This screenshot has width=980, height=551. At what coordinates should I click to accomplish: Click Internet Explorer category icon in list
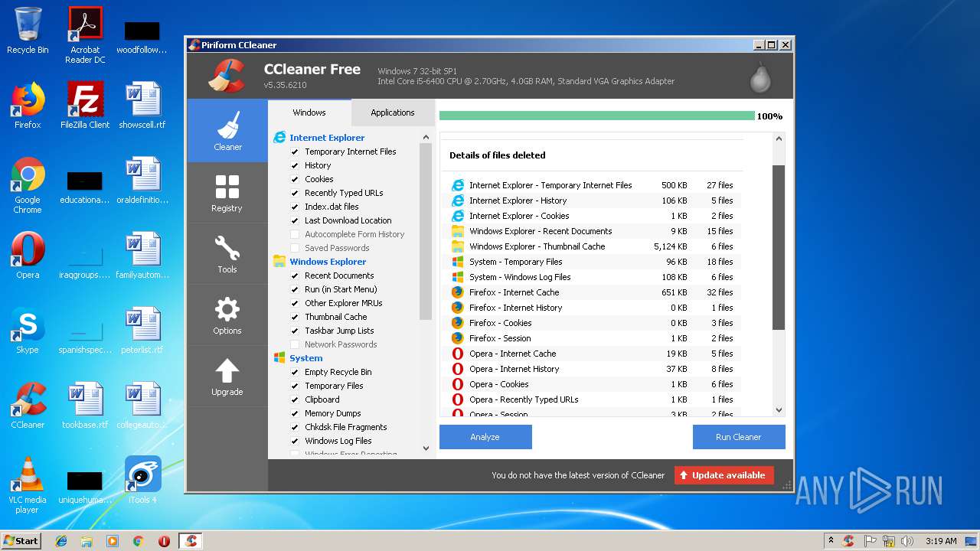[x=279, y=138]
